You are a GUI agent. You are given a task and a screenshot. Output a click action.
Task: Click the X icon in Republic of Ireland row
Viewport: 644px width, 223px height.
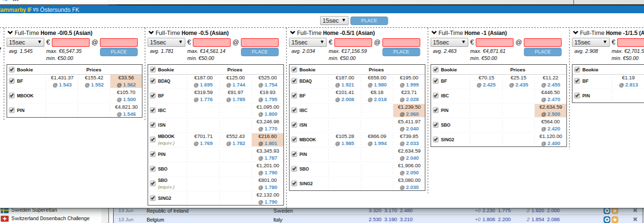click(x=635, y=211)
